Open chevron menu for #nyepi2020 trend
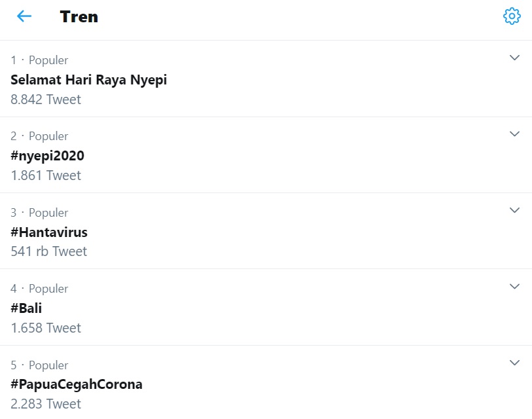This screenshot has height=419, width=532. 514,134
